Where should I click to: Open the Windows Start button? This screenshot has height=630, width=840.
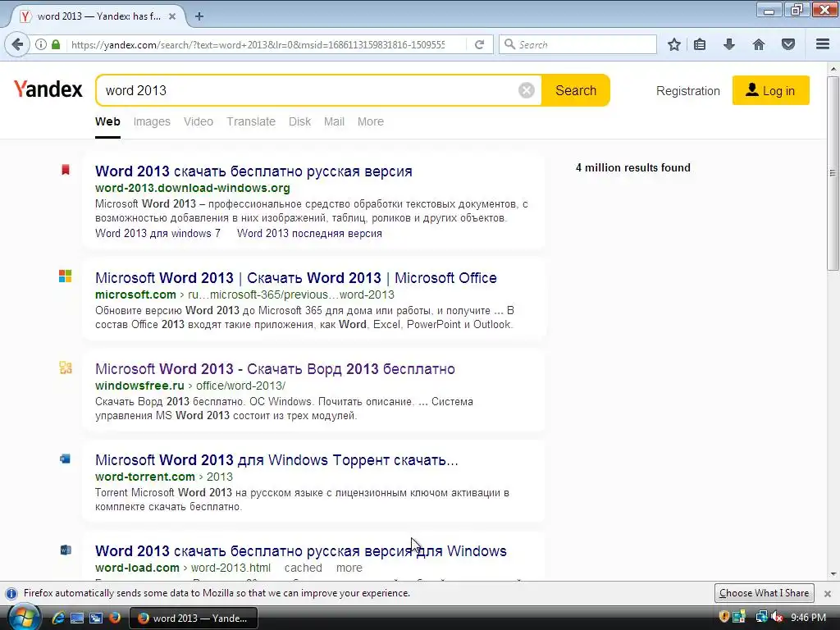click(25, 618)
